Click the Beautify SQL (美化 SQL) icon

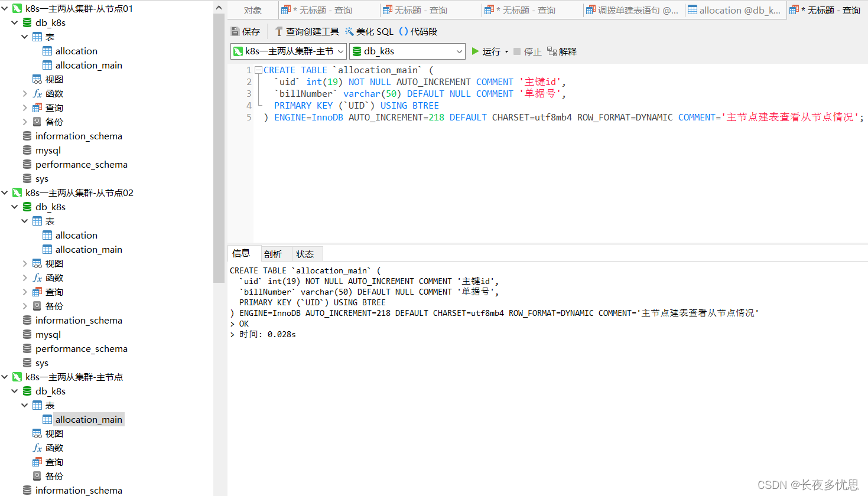coord(349,31)
